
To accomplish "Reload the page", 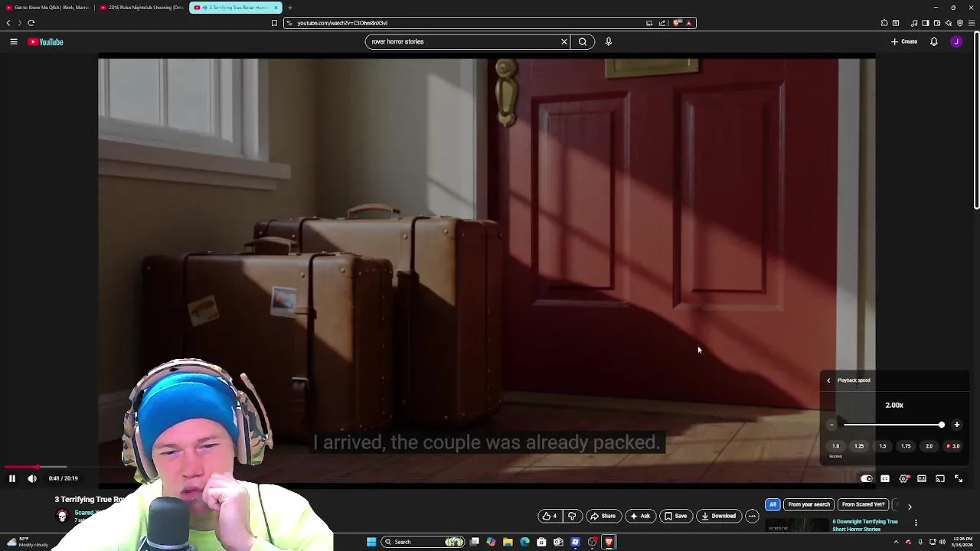I will coord(31,23).
